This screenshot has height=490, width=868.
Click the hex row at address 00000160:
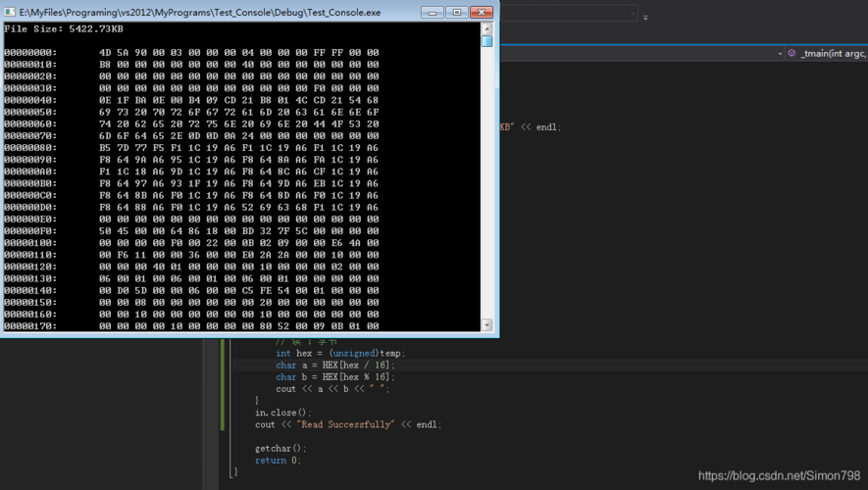[x=191, y=315]
